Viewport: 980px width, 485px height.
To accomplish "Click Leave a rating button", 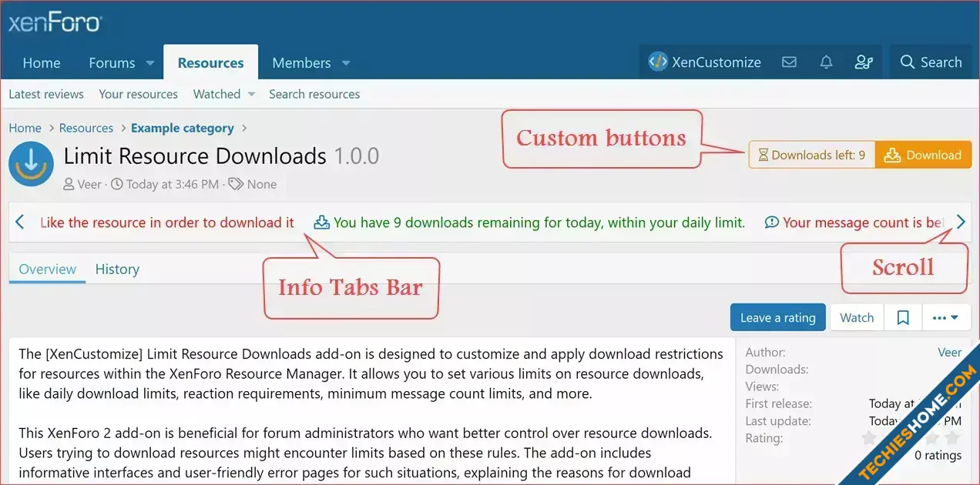I will pos(777,317).
